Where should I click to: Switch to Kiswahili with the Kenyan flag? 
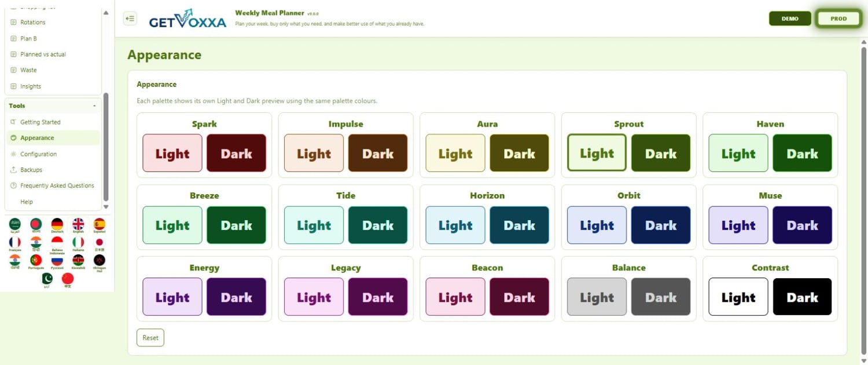78,261
